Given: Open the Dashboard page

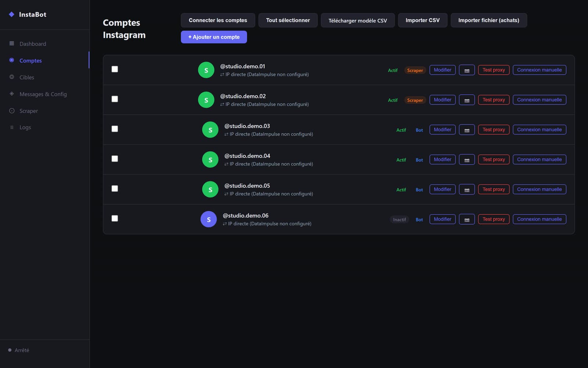Looking at the screenshot, I should pos(44,43).
